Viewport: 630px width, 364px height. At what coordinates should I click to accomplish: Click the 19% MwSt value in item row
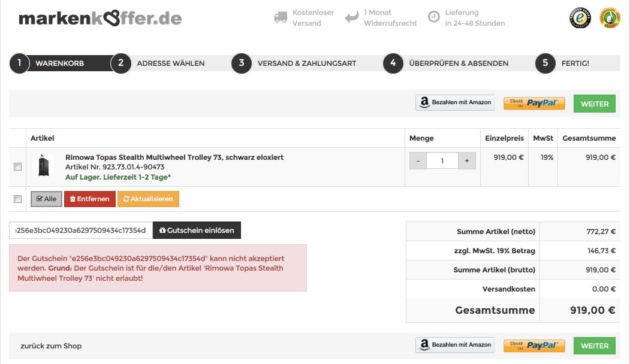[x=547, y=157]
